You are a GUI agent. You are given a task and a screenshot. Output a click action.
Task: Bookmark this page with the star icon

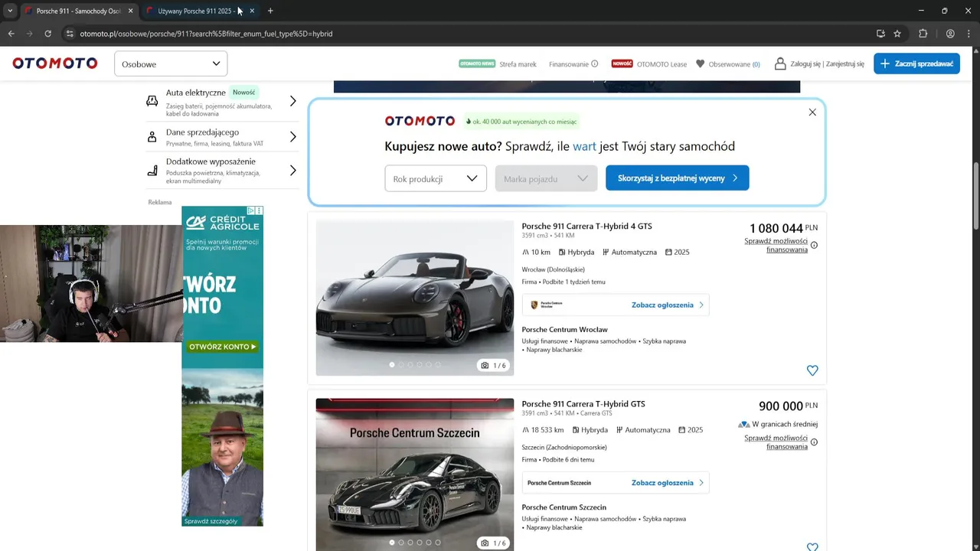click(897, 34)
